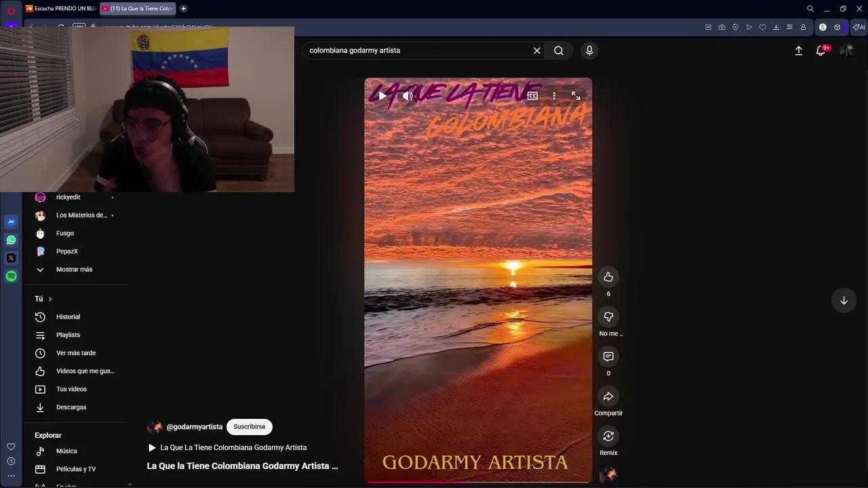Expand the short title La Que la Tiene Colombiana
This screenshot has width=868, height=488.
click(242, 466)
